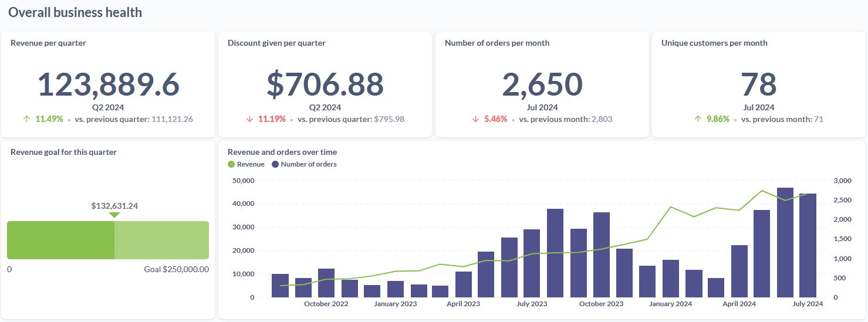Image resolution: width=868 pixels, height=322 pixels.
Task: Click the green triangle goal progress marker
Action: (x=114, y=215)
